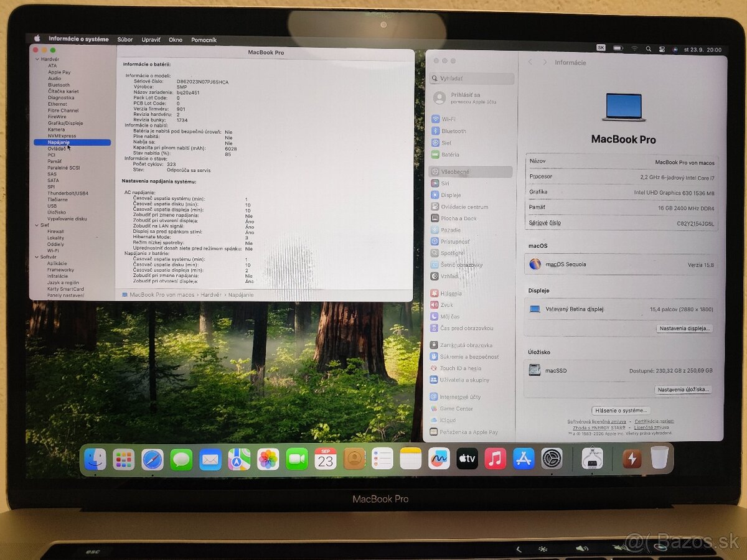The width and height of the screenshot is (747, 560).
Task: Launch FaceTime from the Dock
Action: (x=297, y=459)
